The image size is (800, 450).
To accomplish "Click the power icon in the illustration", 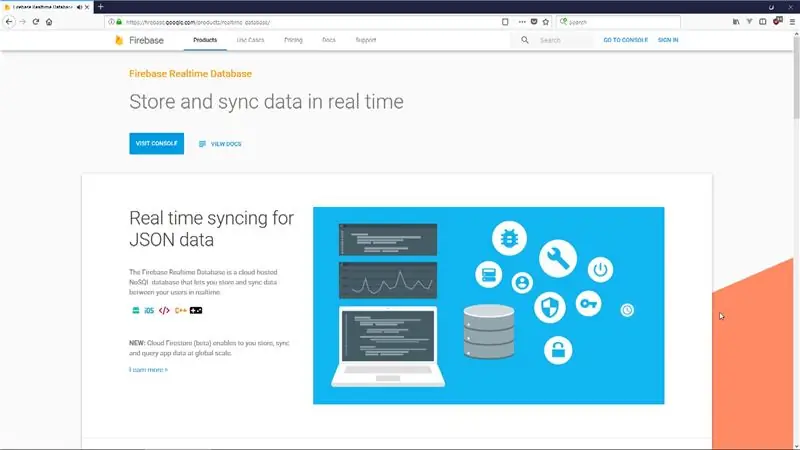I will [x=601, y=269].
